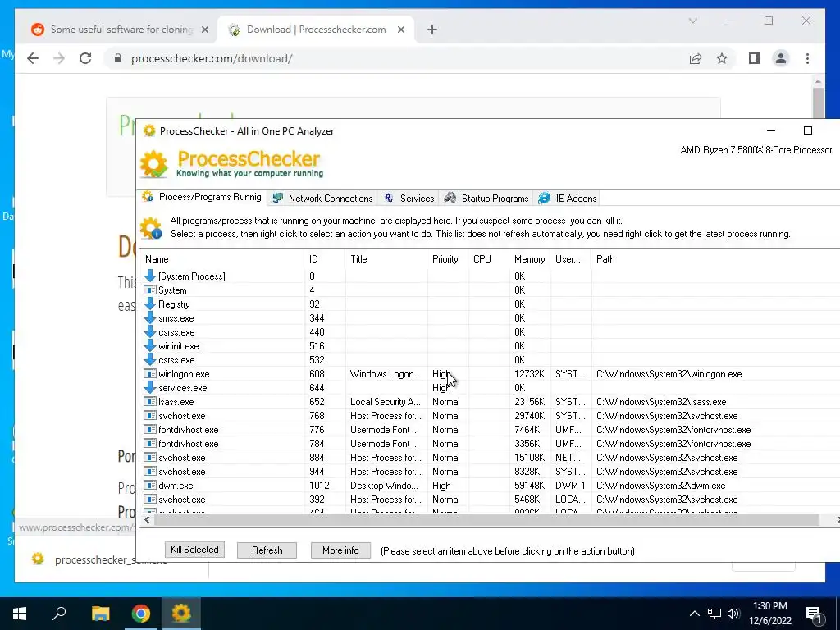Sort by the Path column header
The height and width of the screenshot is (630, 840).
pyautogui.click(x=715, y=258)
